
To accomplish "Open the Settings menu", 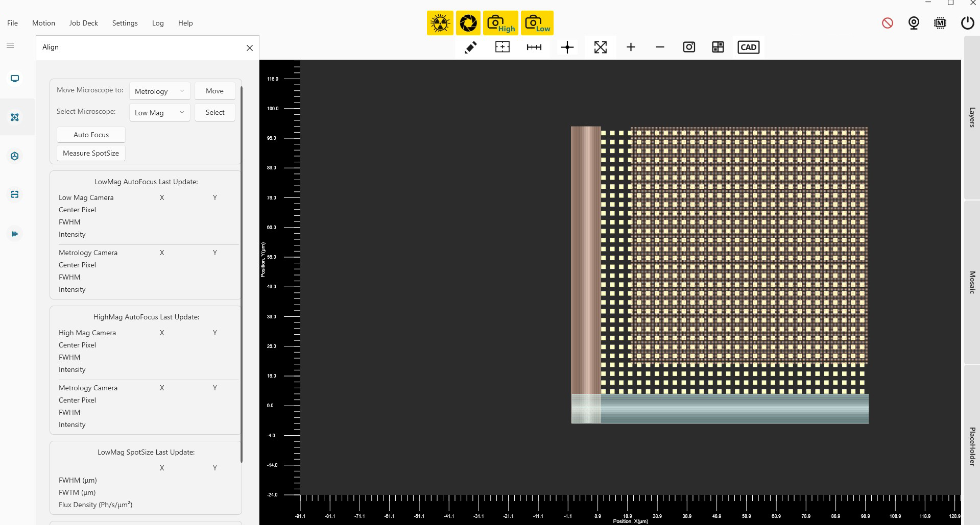I will (125, 23).
